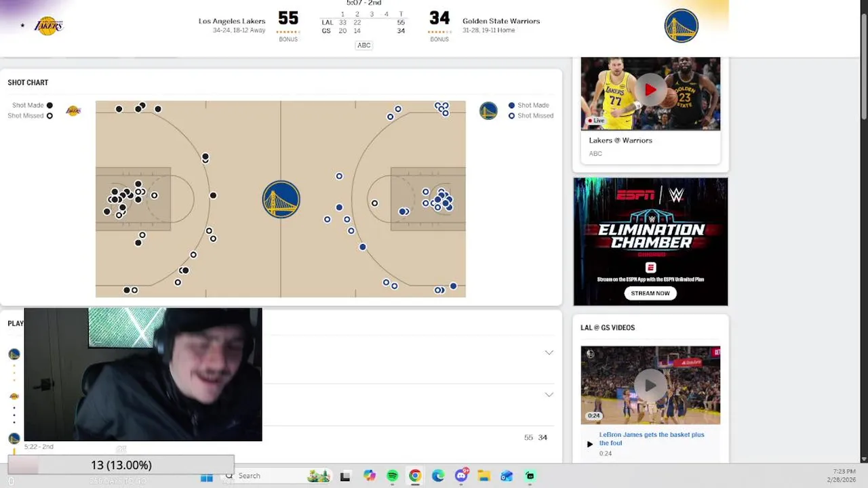Expand the second play-by-play row chevron
868x488 pixels.
549,394
